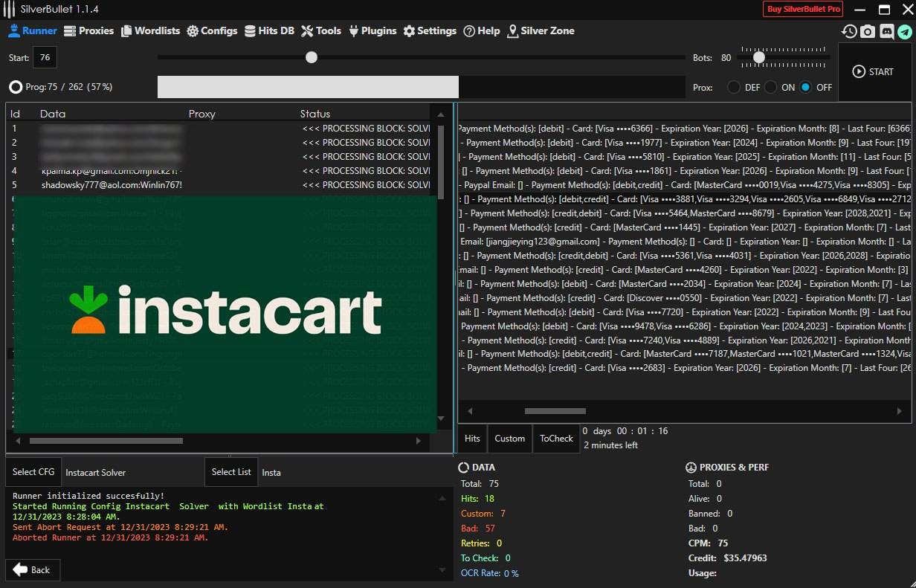Click the Help question mark icon
The image size is (916, 588).
[x=469, y=30]
